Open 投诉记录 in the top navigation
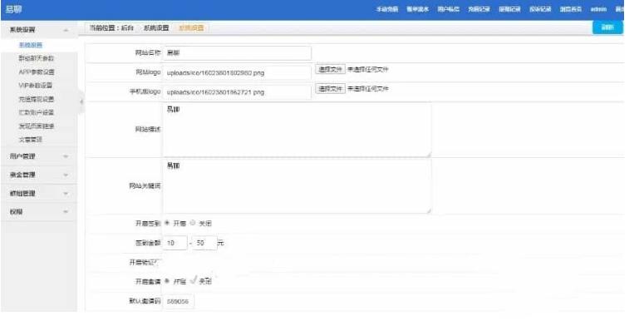This screenshot has width=644, height=331. tap(540, 9)
